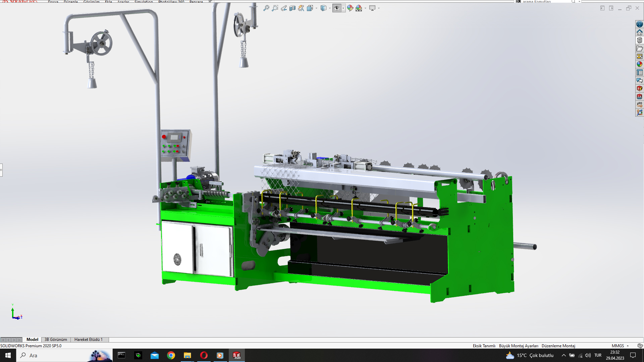644x362 pixels.
Task: Open the Edit Appearance tool
Action: click(350, 8)
